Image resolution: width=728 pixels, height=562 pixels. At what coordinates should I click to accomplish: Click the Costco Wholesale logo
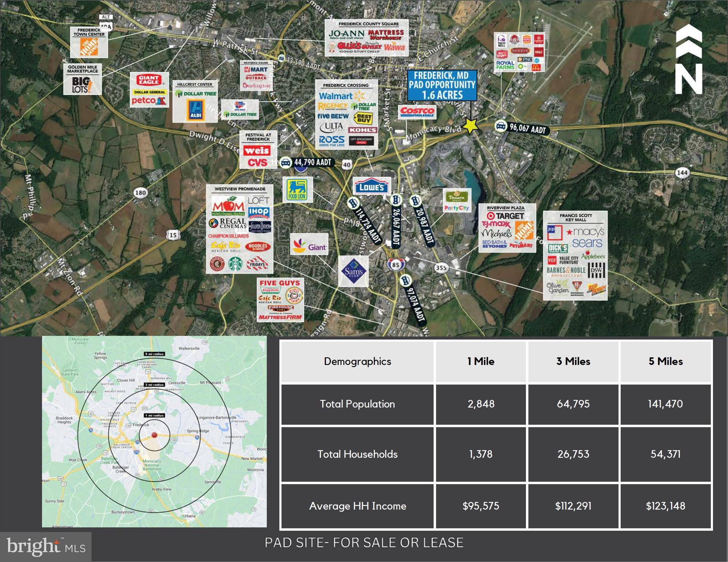tap(417, 112)
